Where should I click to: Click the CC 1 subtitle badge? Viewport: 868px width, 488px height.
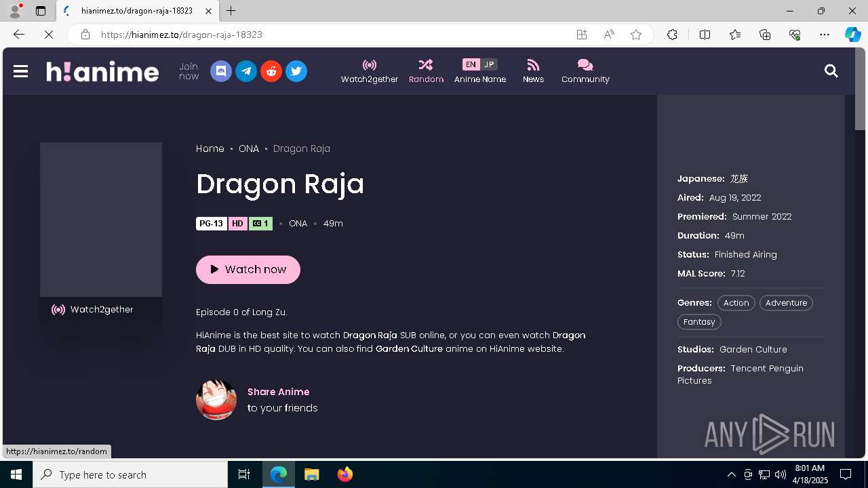tap(260, 224)
